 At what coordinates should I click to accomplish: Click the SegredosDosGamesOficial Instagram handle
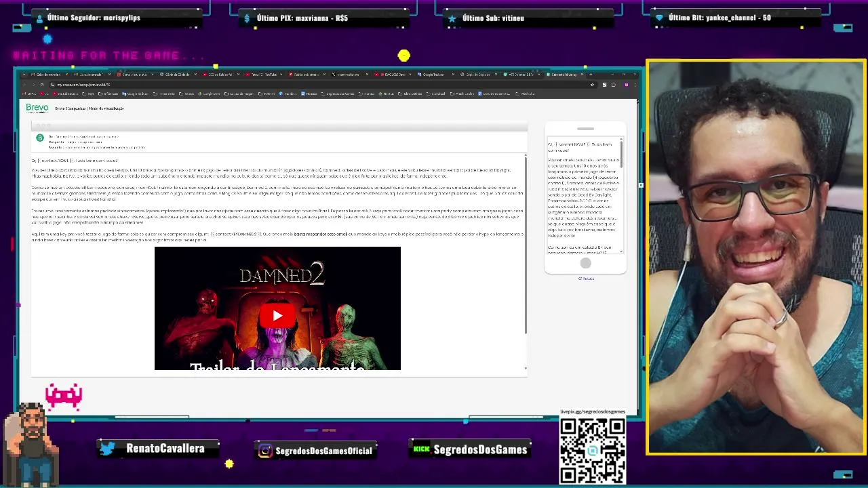[x=324, y=451]
